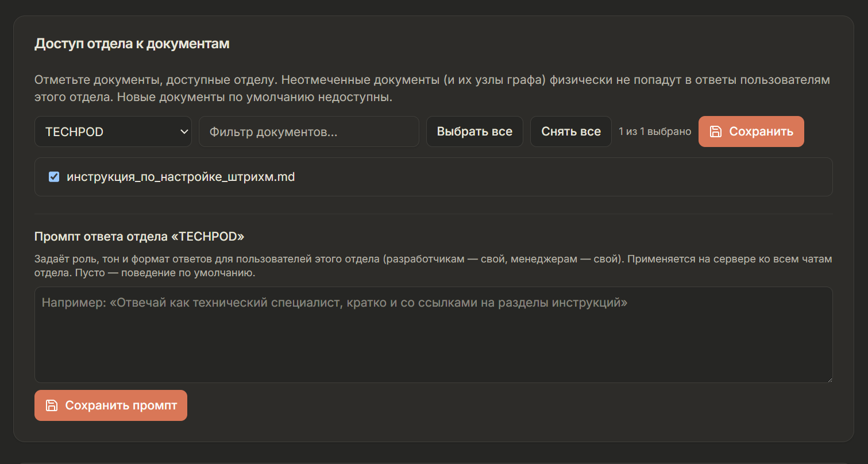Click the file name инструкция_по_настройке_штрихм.md
This screenshot has width=868, height=464.
click(x=181, y=177)
